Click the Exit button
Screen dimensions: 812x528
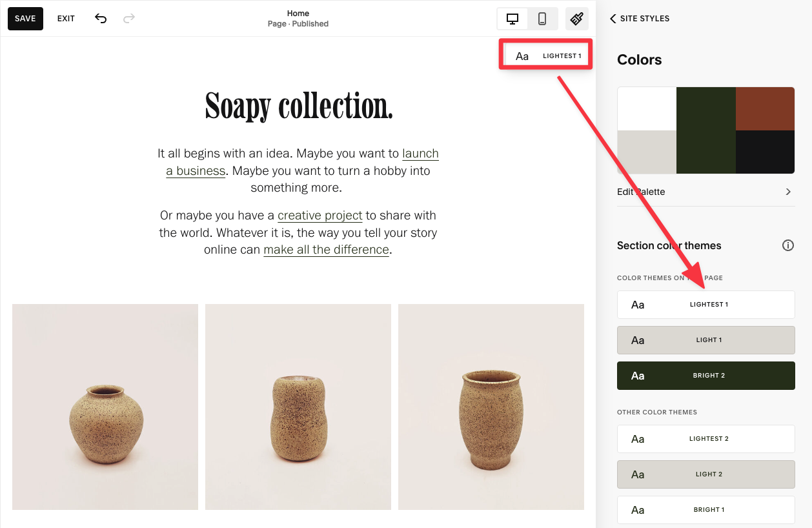(x=65, y=18)
